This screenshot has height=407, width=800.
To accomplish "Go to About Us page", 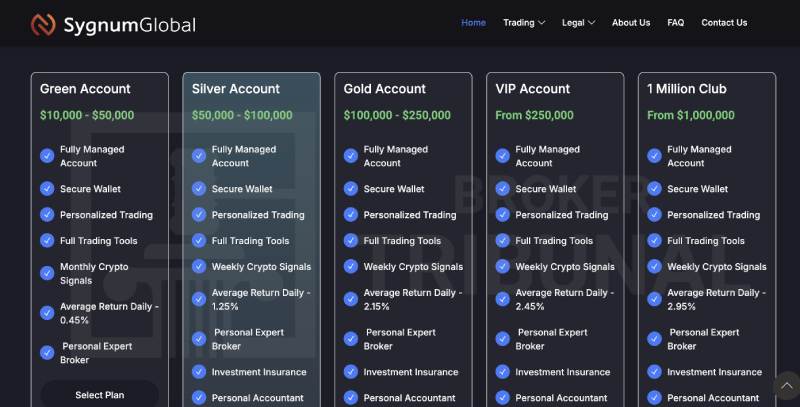I will pos(631,23).
